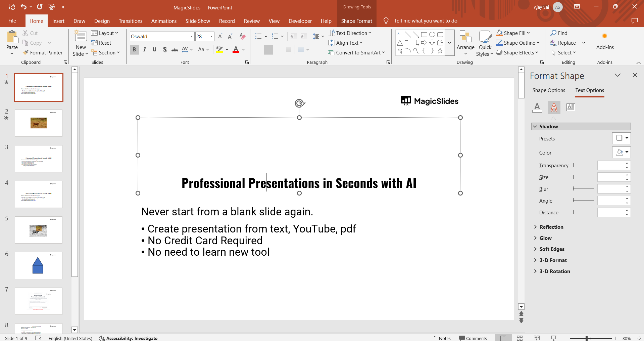Open the Shadow Presets dropdown

point(621,138)
